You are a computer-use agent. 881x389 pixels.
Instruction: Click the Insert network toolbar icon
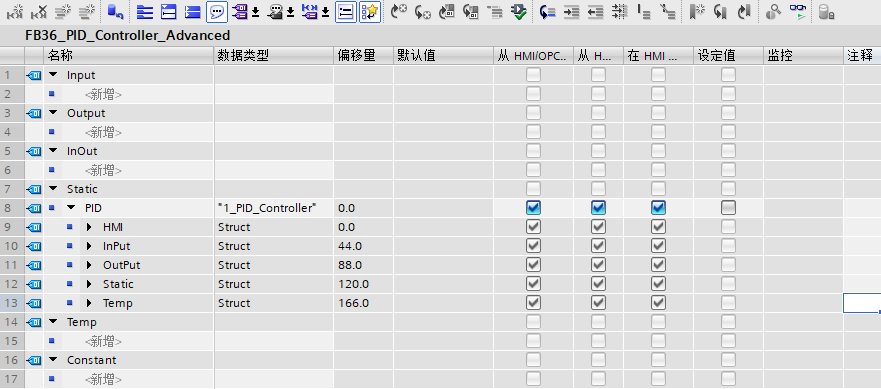pos(15,11)
